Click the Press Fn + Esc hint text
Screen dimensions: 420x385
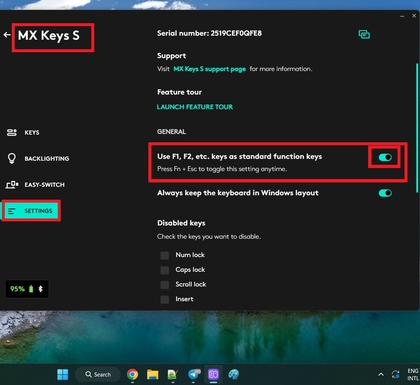(222, 169)
